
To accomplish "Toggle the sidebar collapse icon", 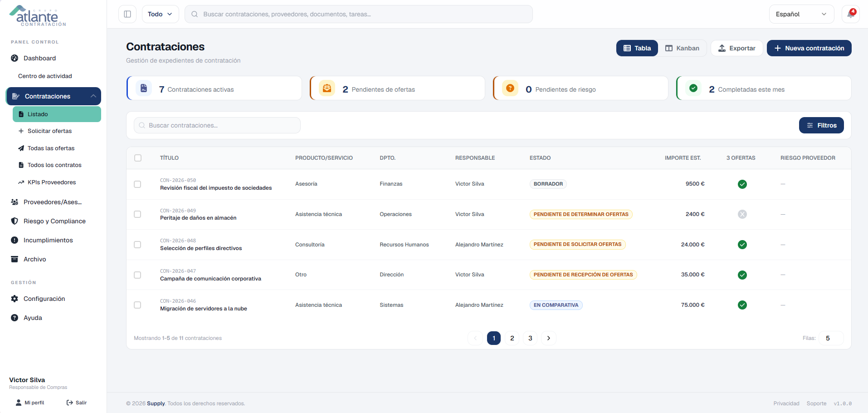I will pos(127,14).
